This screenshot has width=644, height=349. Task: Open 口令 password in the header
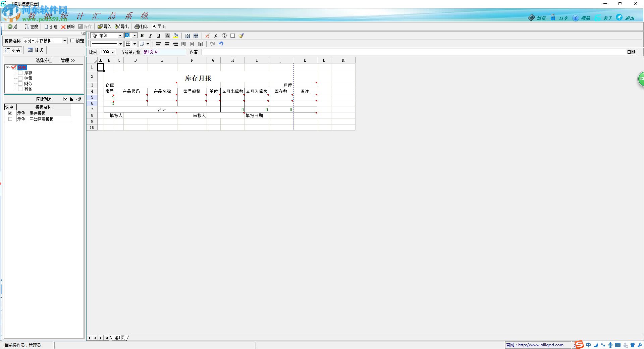559,18
